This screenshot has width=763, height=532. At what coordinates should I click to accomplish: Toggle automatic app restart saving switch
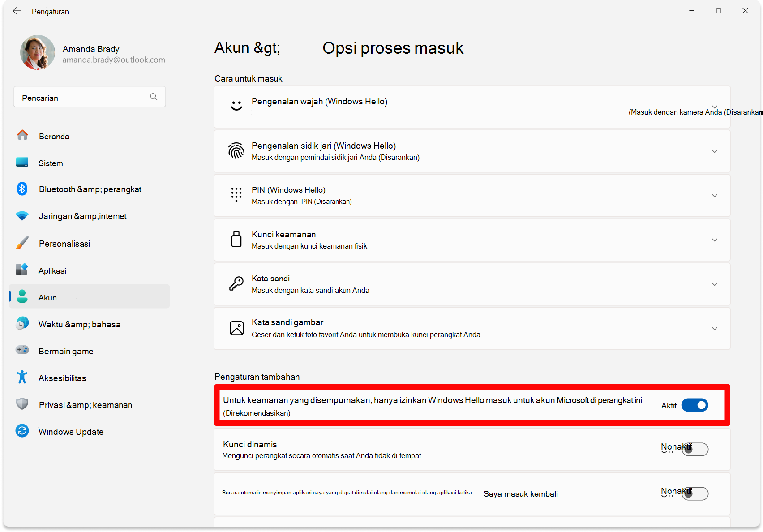tap(695, 493)
